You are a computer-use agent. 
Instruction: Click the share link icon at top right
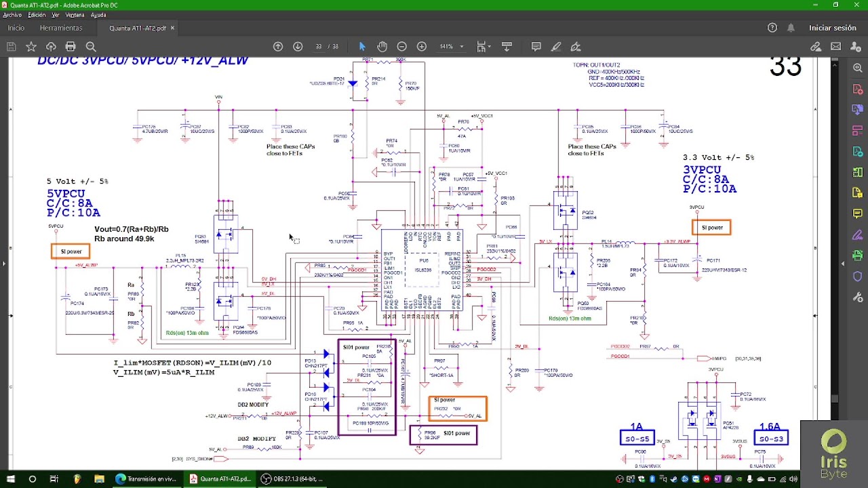click(816, 47)
